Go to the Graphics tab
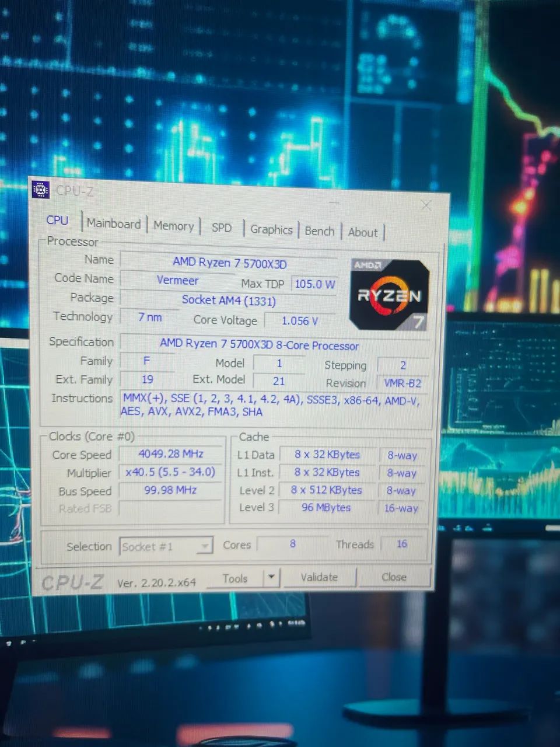The image size is (560, 747). [271, 229]
